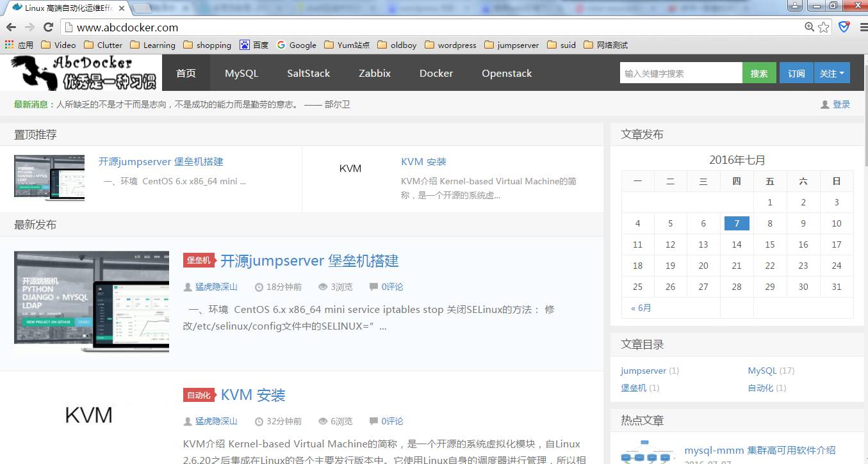Open the MySQL (17) category link
The height and width of the screenshot is (464, 868).
[762, 371]
